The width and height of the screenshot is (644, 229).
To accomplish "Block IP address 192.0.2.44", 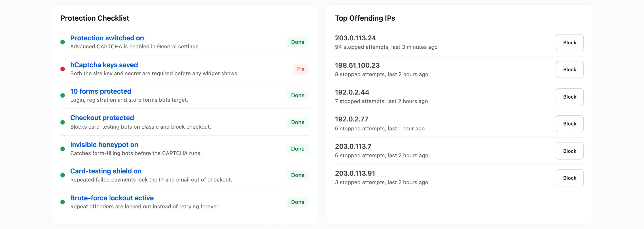I will tap(570, 97).
